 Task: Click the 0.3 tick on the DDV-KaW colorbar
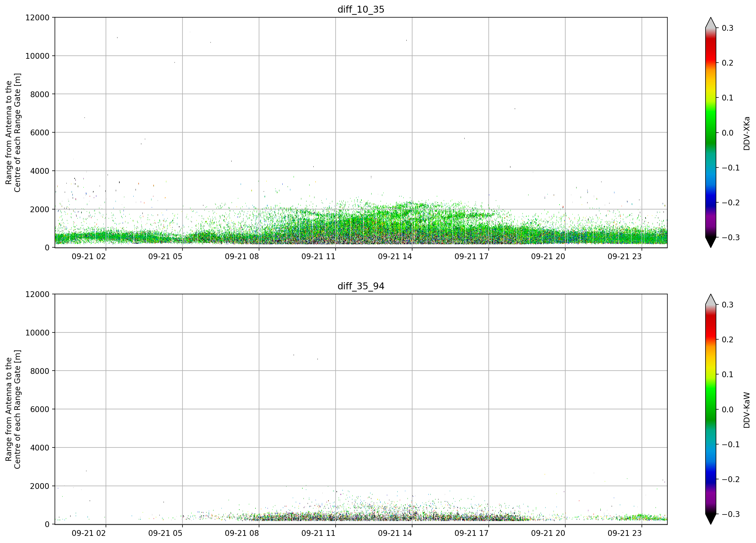tap(727, 305)
